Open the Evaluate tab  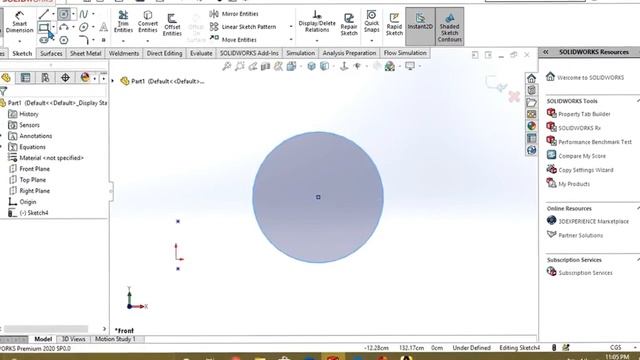tap(201, 53)
